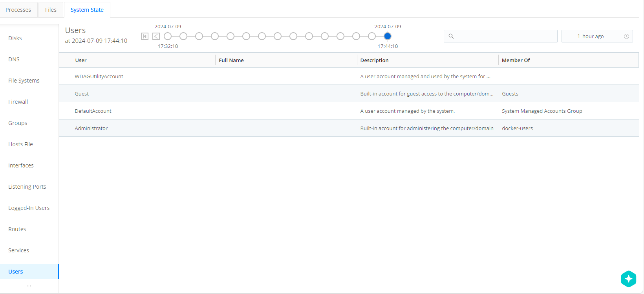Click 'A user account managed and used by the system for ...' description
644x294 pixels.
[x=425, y=76]
